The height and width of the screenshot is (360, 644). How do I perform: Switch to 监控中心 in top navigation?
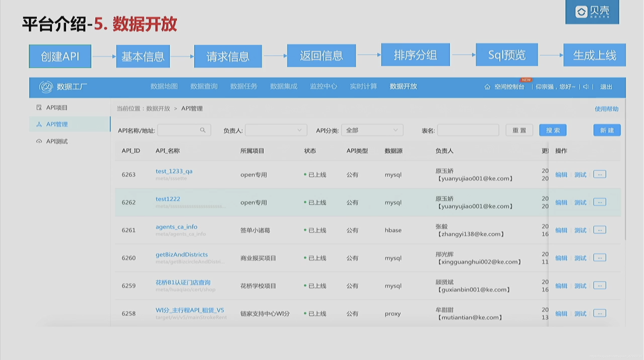[324, 86]
